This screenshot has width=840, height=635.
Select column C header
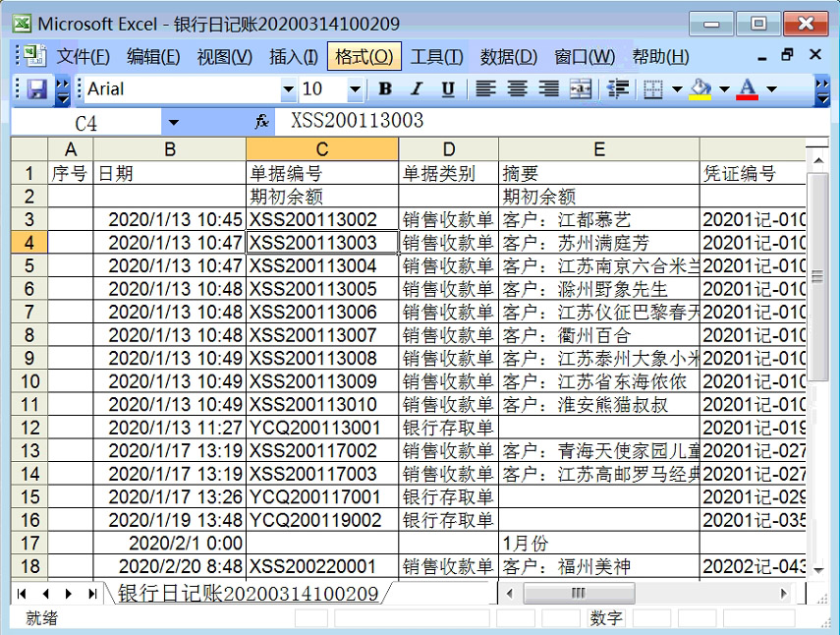(322, 149)
